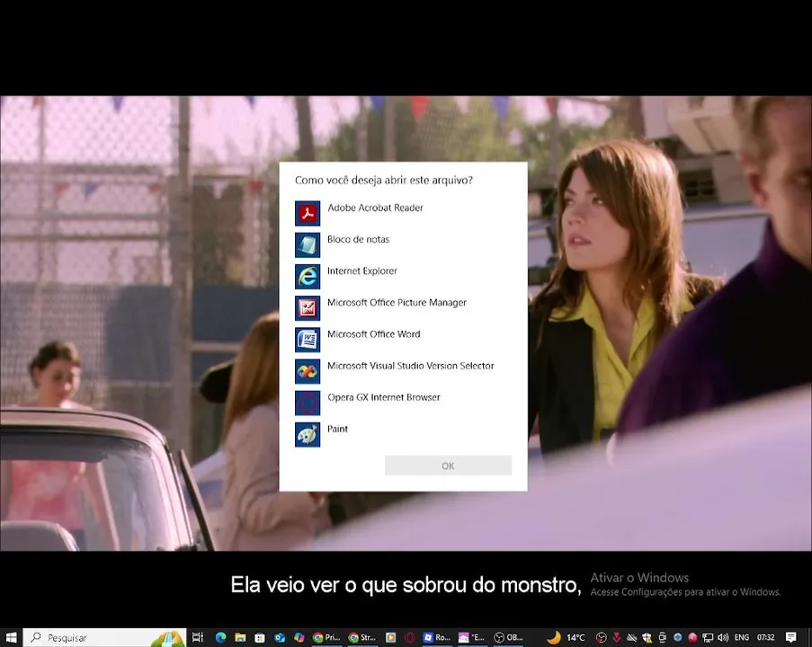The width and height of the screenshot is (812, 647).
Task: Click the red down-arrow tray icon
Action: coord(617,637)
